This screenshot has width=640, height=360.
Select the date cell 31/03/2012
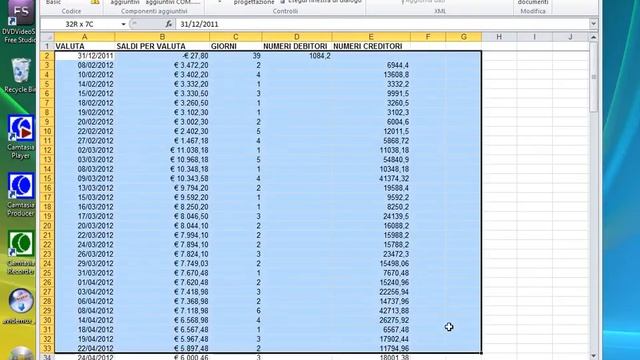point(84,273)
